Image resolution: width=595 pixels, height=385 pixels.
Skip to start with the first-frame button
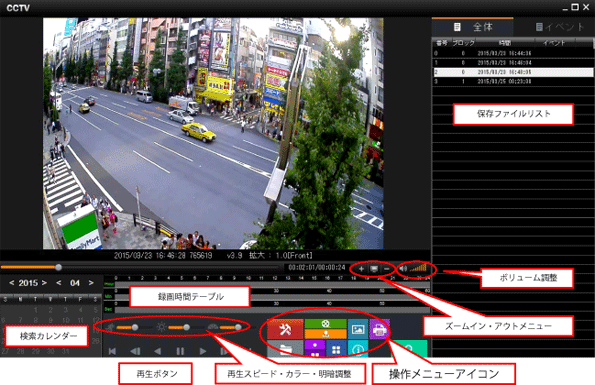(x=112, y=351)
